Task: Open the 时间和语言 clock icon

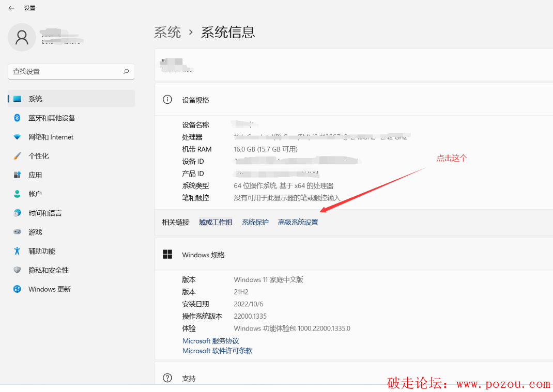Action: click(17, 213)
